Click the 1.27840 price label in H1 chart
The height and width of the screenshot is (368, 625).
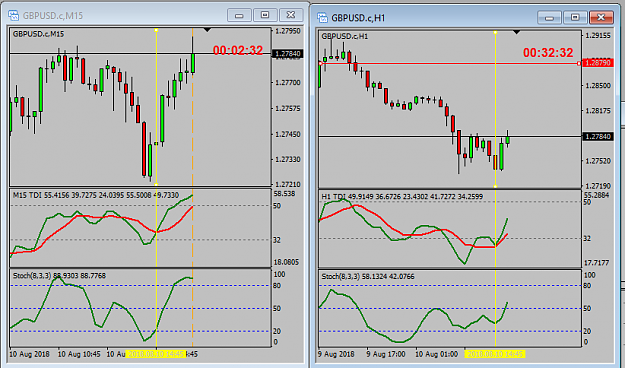597,137
